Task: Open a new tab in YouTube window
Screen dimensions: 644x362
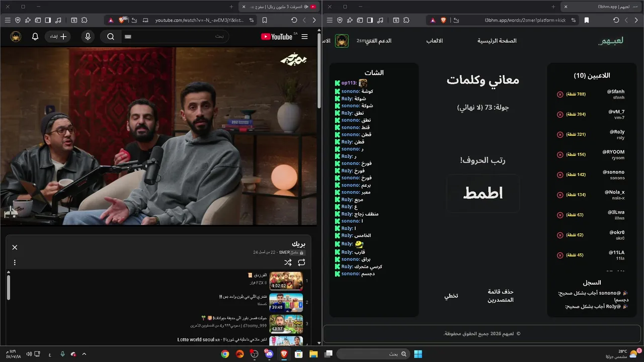Action: (x=231, y=7)
